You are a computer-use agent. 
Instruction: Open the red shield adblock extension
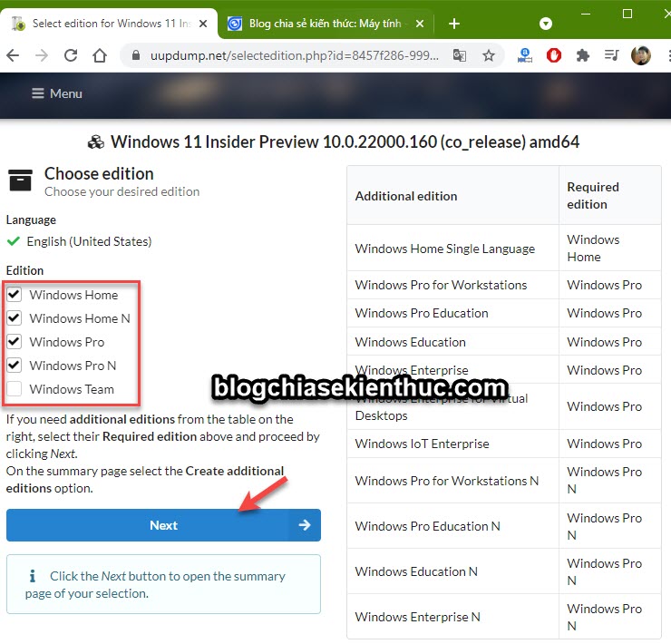(x=554, y=55)
